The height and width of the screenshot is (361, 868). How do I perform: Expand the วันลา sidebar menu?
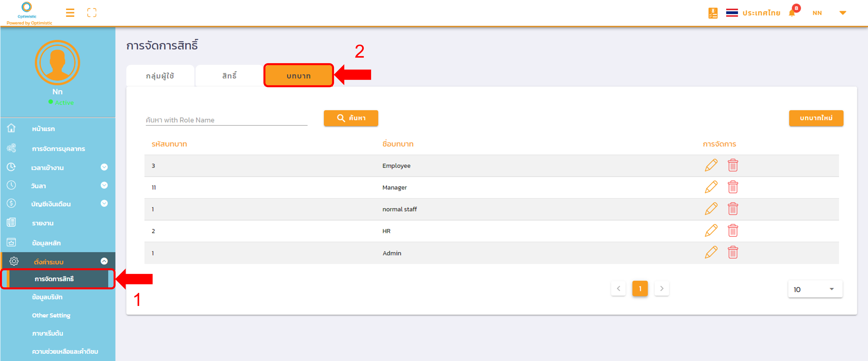(x=104, y=185)
